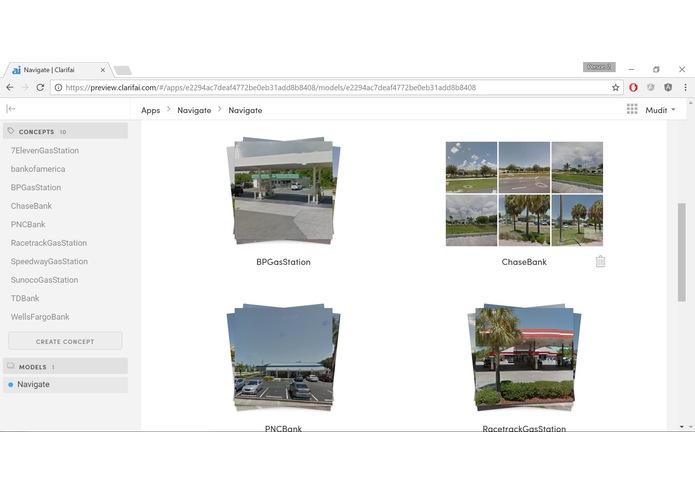Delete the ChaseBank concept with trash icon

[600, 261]
